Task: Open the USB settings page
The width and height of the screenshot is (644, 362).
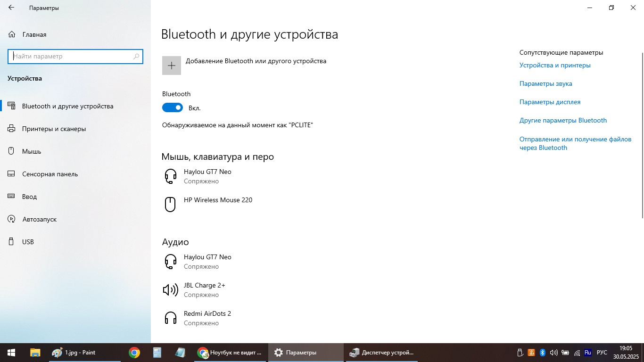Action: point(75,242)
